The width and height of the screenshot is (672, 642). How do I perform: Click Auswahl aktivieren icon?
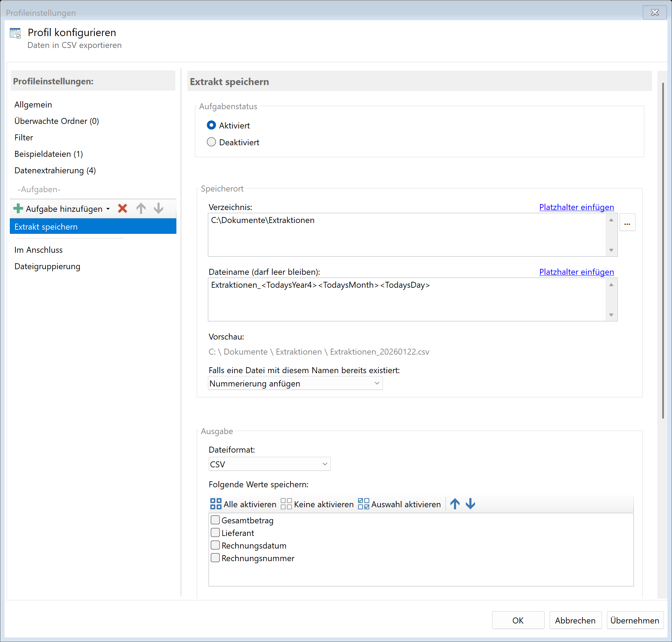(363, 504)
